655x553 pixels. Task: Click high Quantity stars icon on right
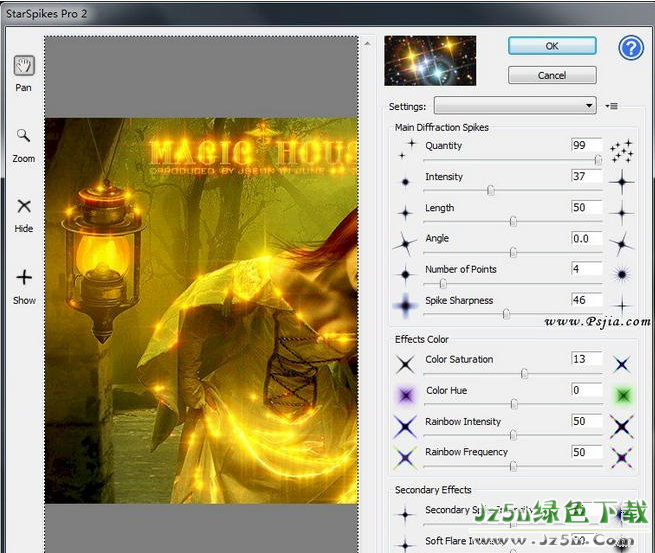pos(622,151)
